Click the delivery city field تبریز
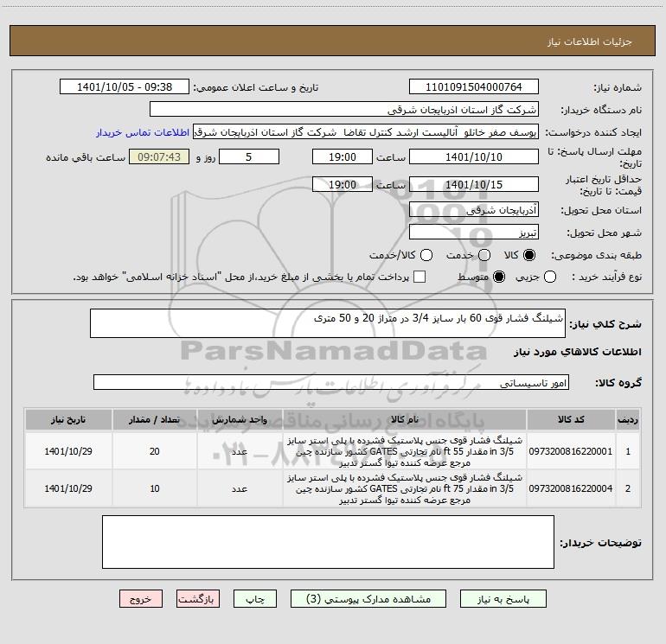The image size is (666, 644). 474,233
